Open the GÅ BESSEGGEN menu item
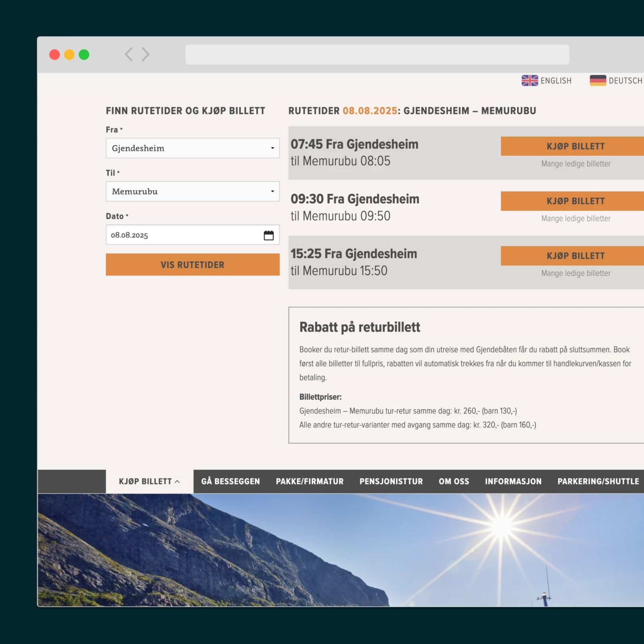644x644 pixels. click(230, 481)
